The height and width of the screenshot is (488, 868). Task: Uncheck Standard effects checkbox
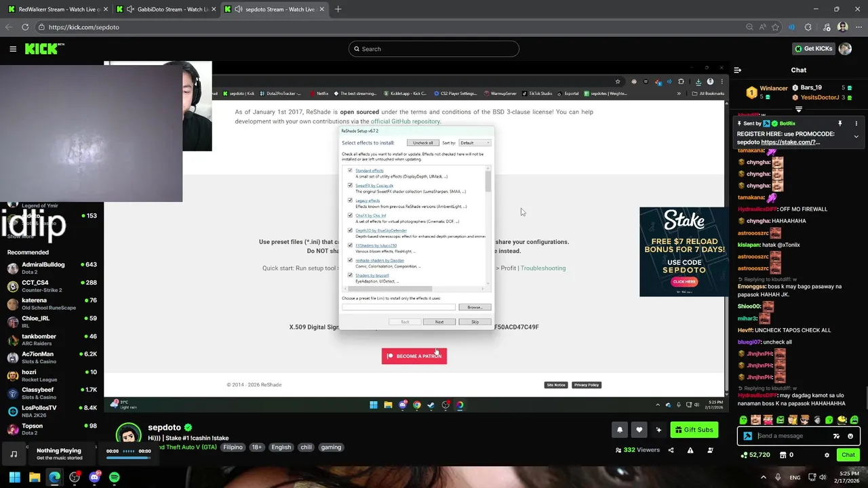(350, 170)
